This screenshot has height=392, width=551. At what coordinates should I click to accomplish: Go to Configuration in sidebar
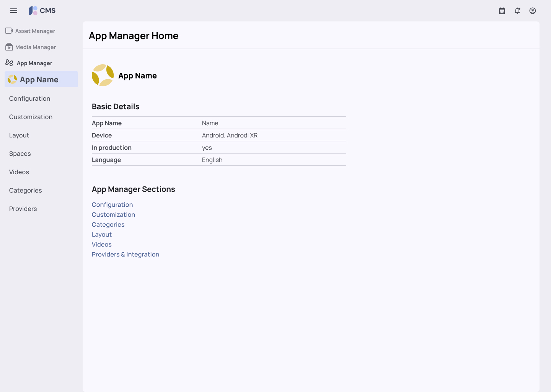pos(30,98)
